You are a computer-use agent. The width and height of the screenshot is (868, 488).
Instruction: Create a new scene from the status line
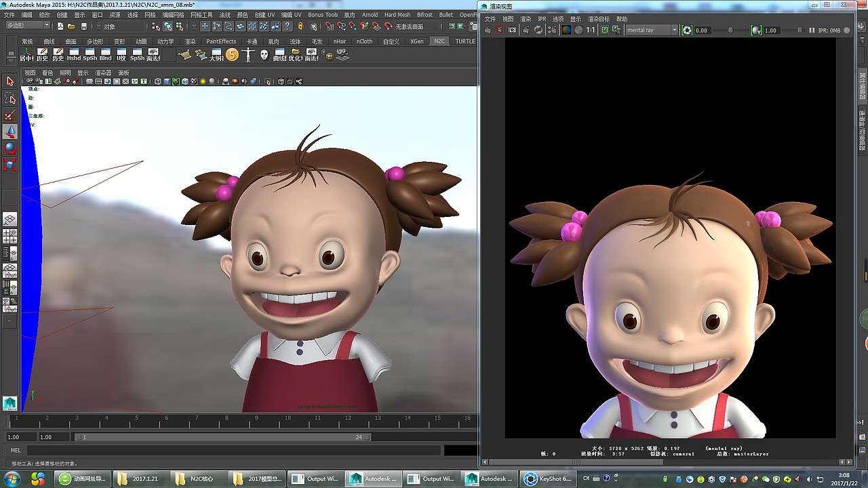pyautogui.click(x=60, y=26)
